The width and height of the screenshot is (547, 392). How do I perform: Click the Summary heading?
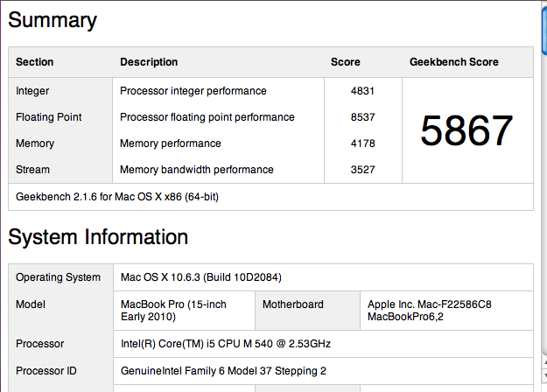tap(53, 20)
